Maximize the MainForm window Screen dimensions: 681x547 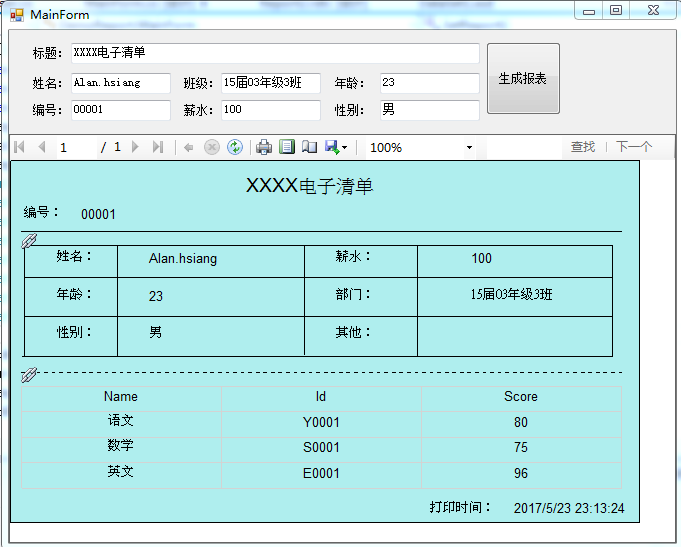(x=616, y=11)
